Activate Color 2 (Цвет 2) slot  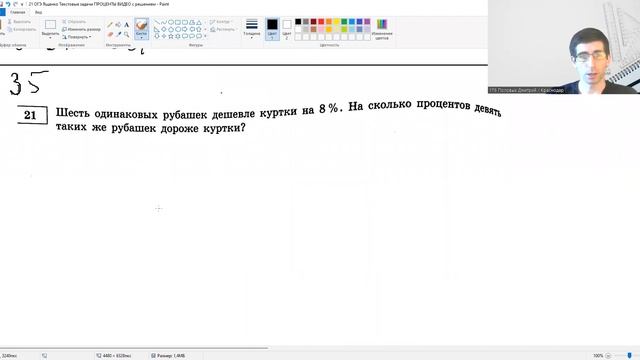(287, 29)
